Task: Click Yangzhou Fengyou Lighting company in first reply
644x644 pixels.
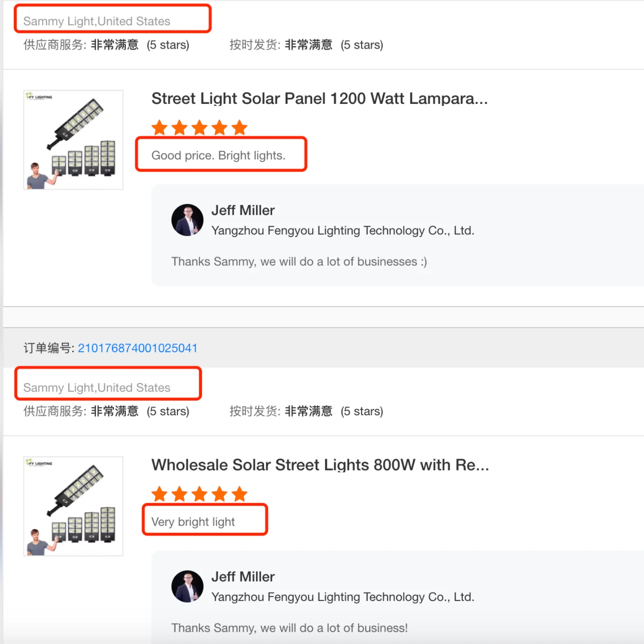Action: [x=343, y=231]
